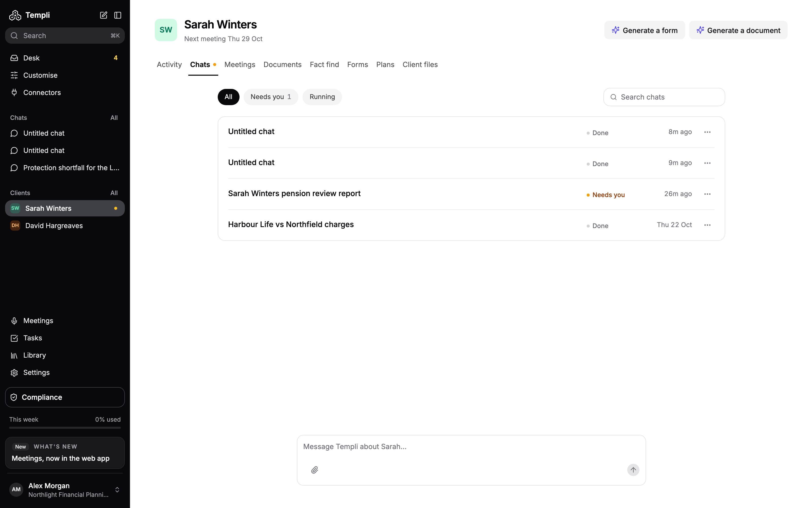This screenshot has width=812, height=508.
Task: Open the Client files tab
Action: pos(420,65)
